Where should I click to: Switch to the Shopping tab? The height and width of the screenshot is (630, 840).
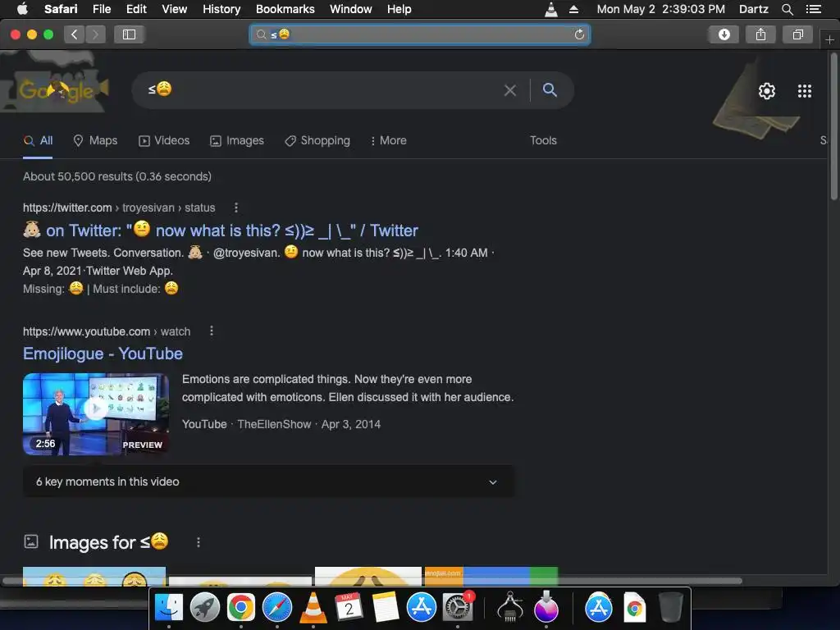click(x=317, y=140)
